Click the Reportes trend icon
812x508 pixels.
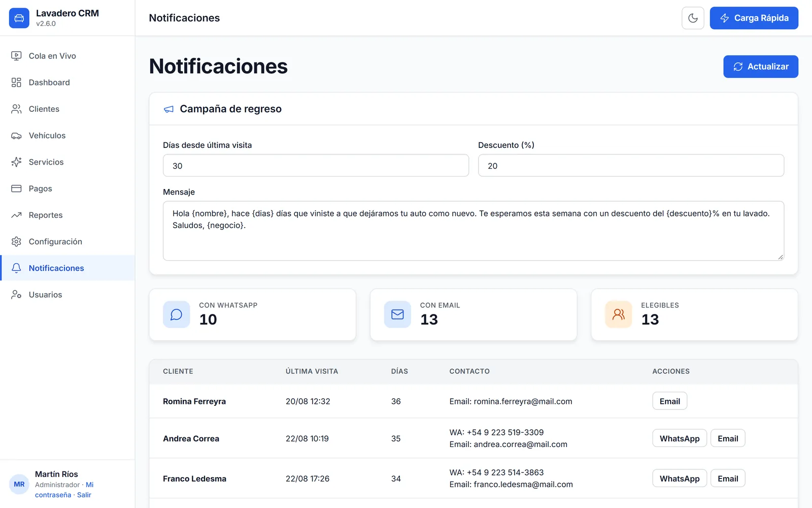pyautogui.click(x=16, y=215)
